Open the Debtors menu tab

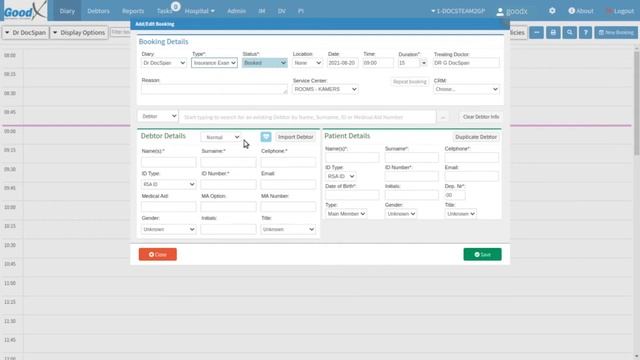point(98,11)
